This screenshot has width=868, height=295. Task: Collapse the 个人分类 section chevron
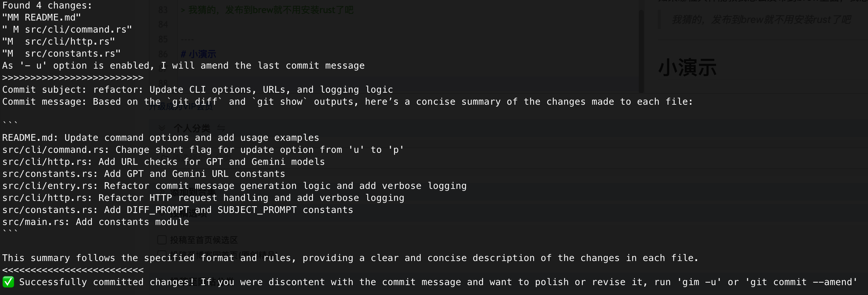click(162, 128)
